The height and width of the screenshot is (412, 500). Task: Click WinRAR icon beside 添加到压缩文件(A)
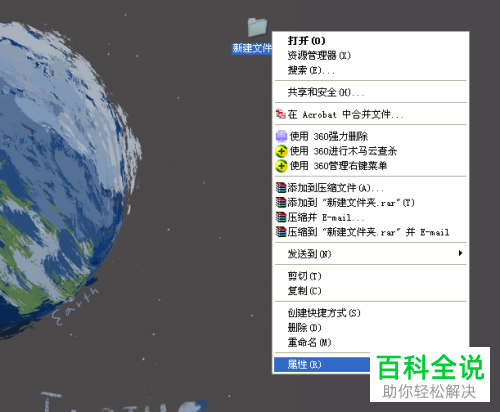(x=281, y=188)
